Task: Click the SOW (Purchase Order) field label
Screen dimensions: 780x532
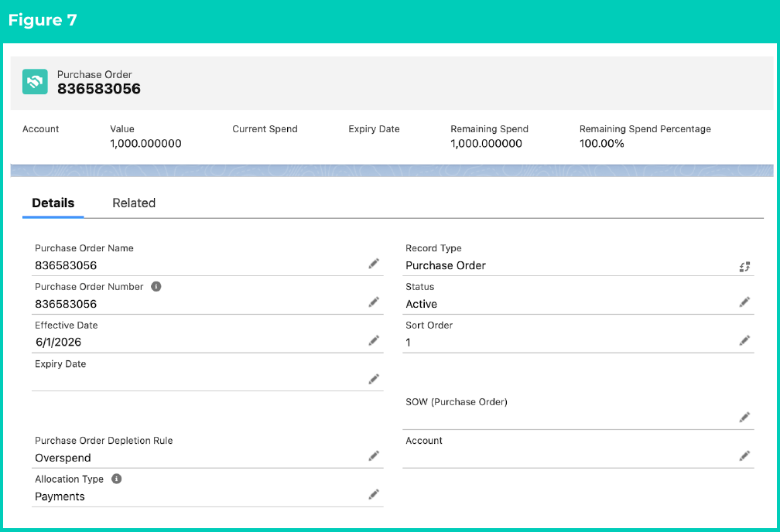Action: (457, 402)
